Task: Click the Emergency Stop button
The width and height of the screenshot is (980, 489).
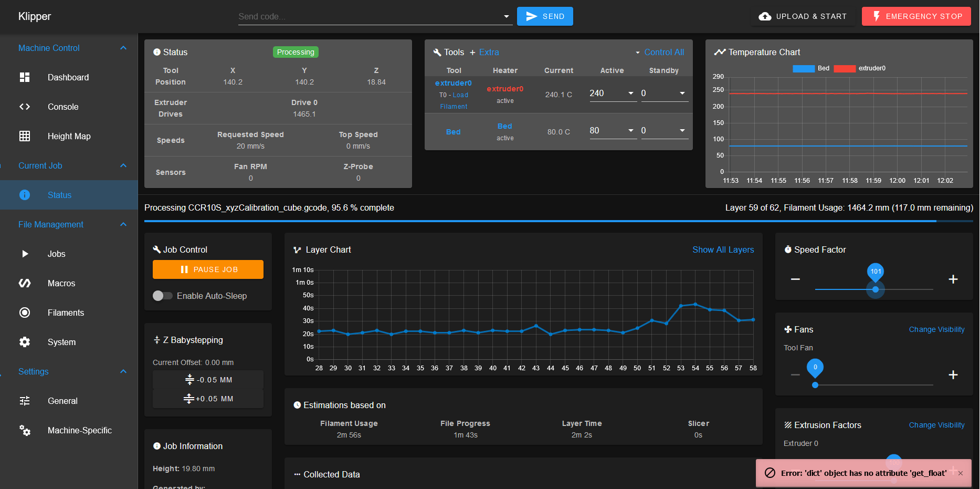Action: [916, 16]
